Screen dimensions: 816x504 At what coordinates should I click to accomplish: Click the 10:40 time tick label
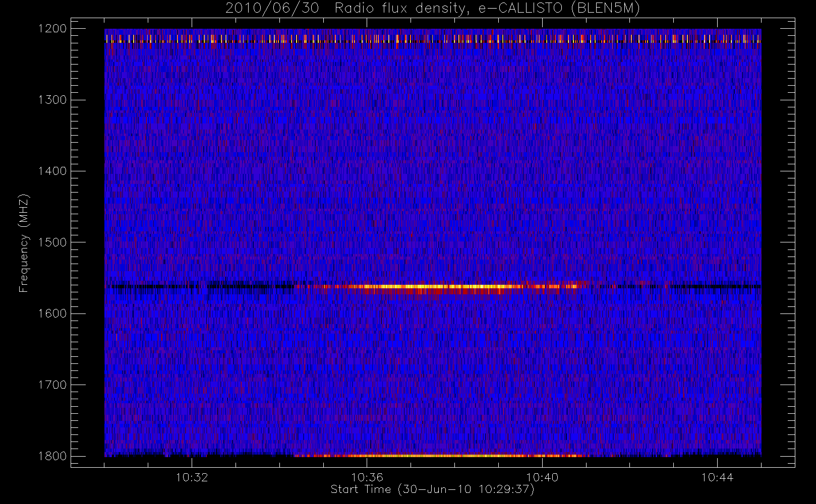[x=542, y=477]
